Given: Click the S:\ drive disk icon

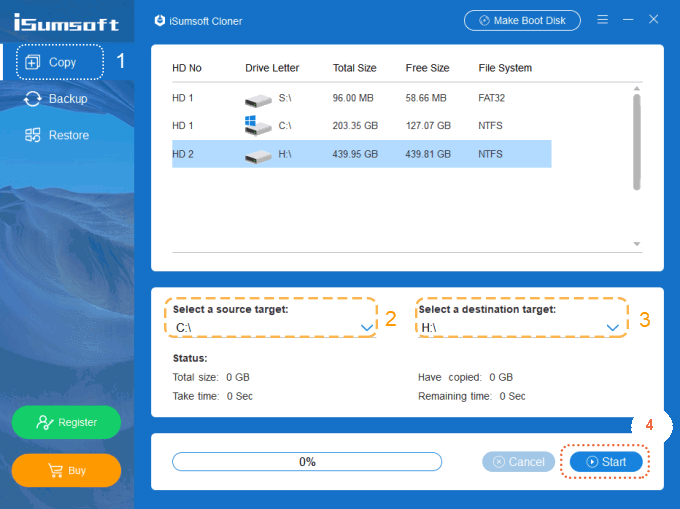Looking at the screenshot, I should coord(258,101).
